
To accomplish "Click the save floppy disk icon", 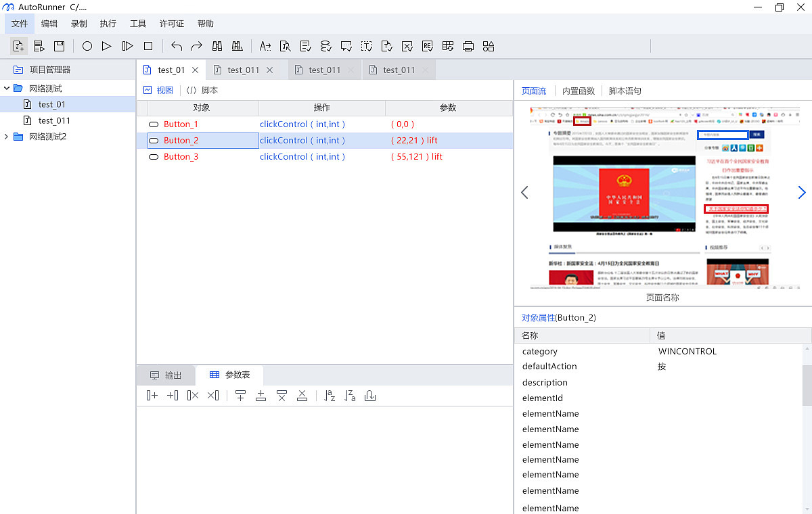I will (59, 46).
